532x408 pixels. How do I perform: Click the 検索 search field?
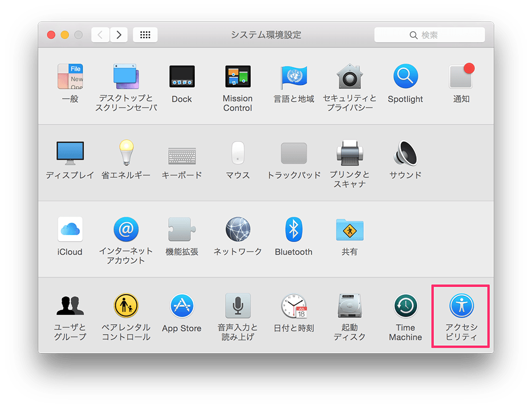click(429, 35)
